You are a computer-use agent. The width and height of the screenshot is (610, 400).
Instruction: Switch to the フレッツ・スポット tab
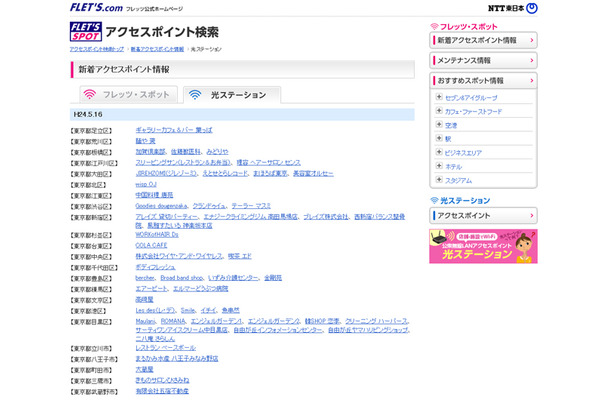point(128,95)
